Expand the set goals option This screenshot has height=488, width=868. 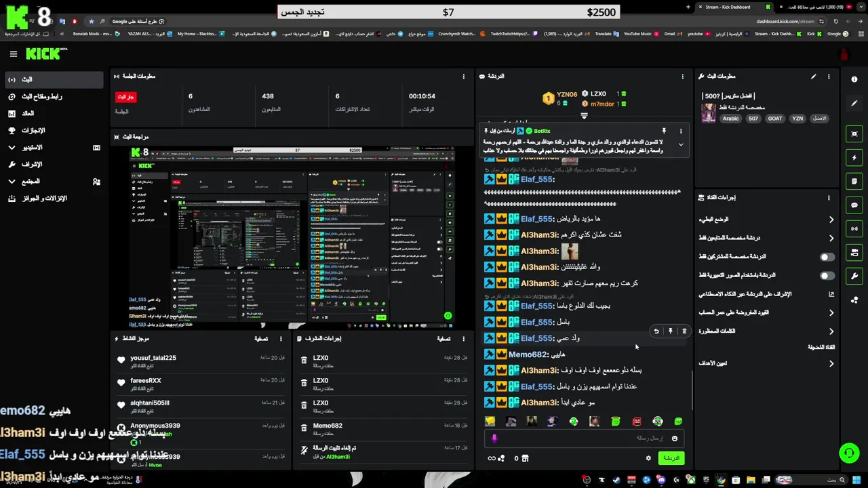point(831,363)
